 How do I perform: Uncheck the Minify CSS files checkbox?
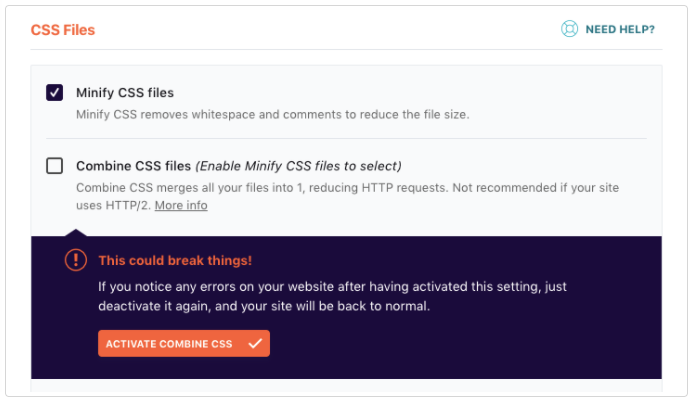pos(54,93)
